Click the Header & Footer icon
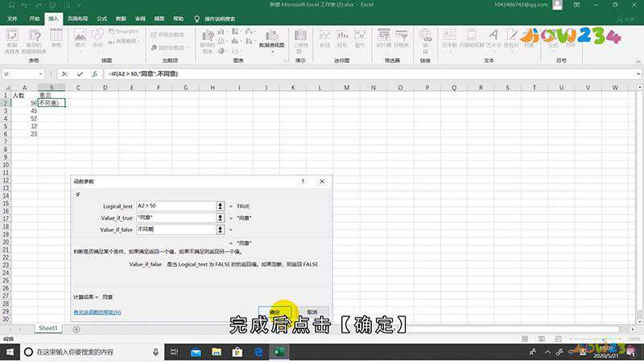644x362 pixels. coord(472,39)
